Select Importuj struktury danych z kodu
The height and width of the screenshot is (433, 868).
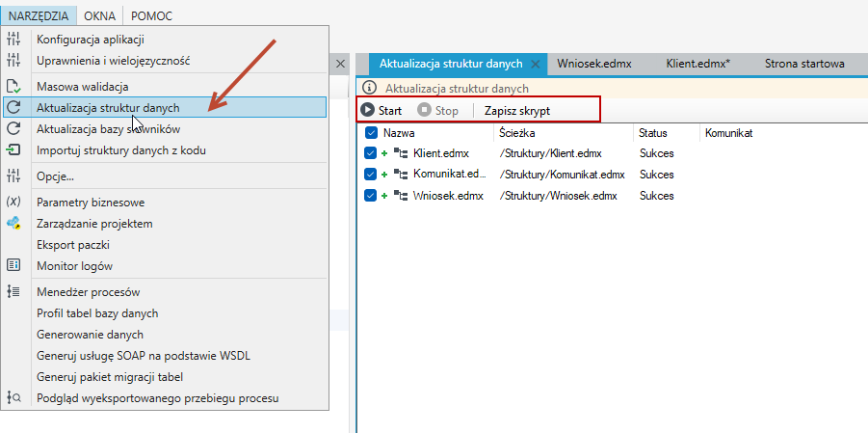coord(165,150)
